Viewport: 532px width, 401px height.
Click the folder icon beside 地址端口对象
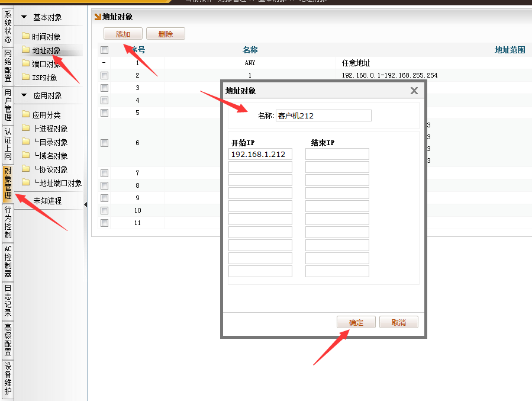tap(25, 183)
